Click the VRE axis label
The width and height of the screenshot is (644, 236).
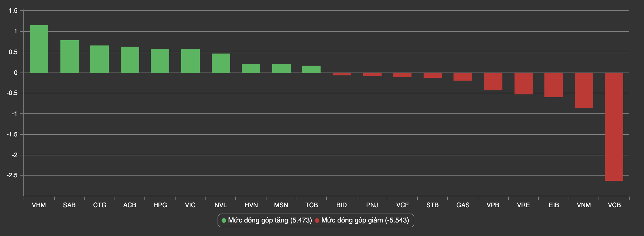523,205
